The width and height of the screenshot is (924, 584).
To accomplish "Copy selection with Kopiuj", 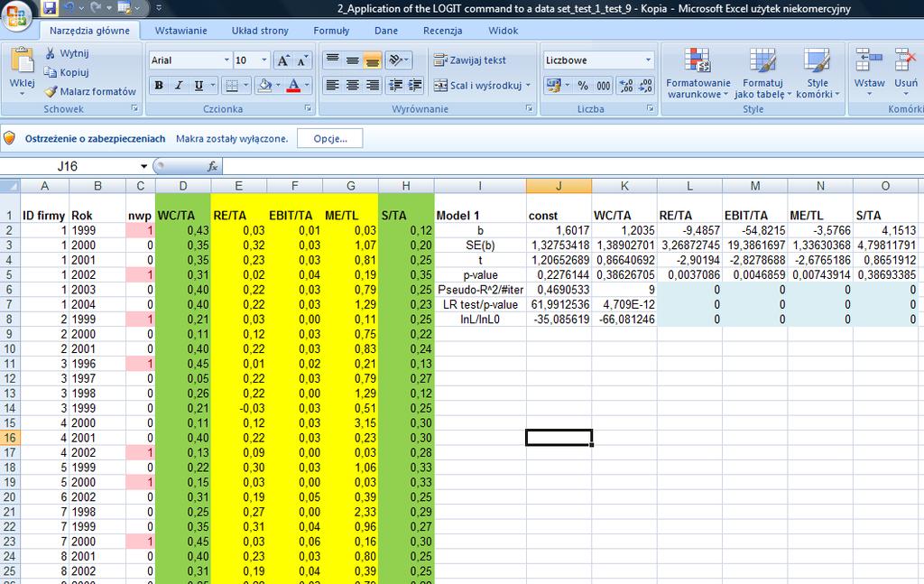I will pos(67,72).
